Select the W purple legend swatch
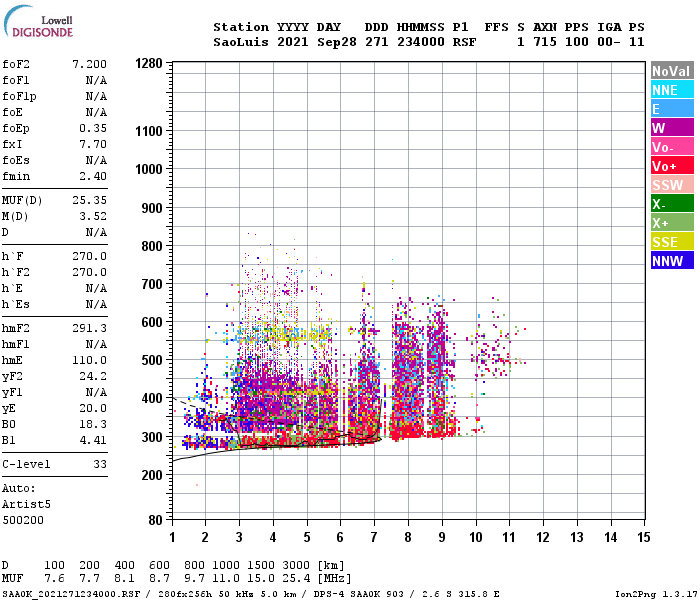The image size is (700, 600). pos(672,128)
